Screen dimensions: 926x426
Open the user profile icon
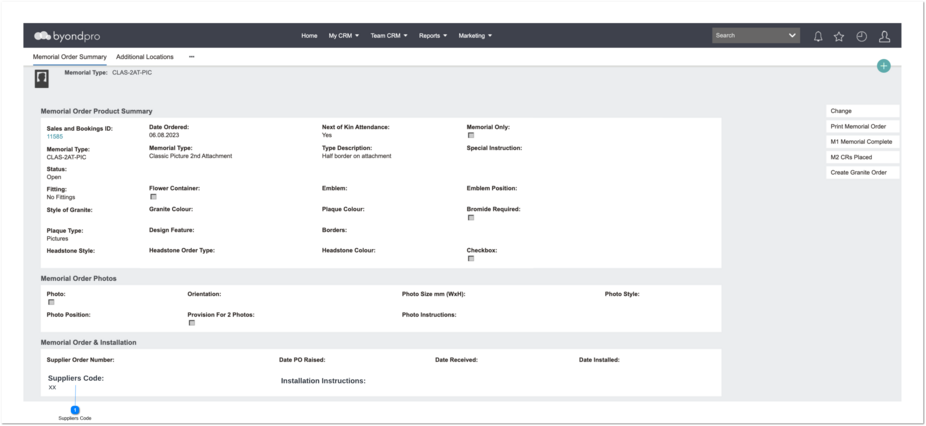tap(884, 36)
